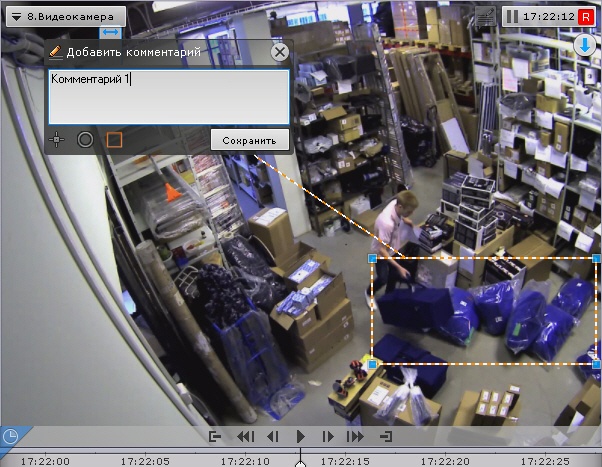Jump to the end of the fragment
Image resolution: width=602 pixels, height=467 pixels.
(385, 436)
